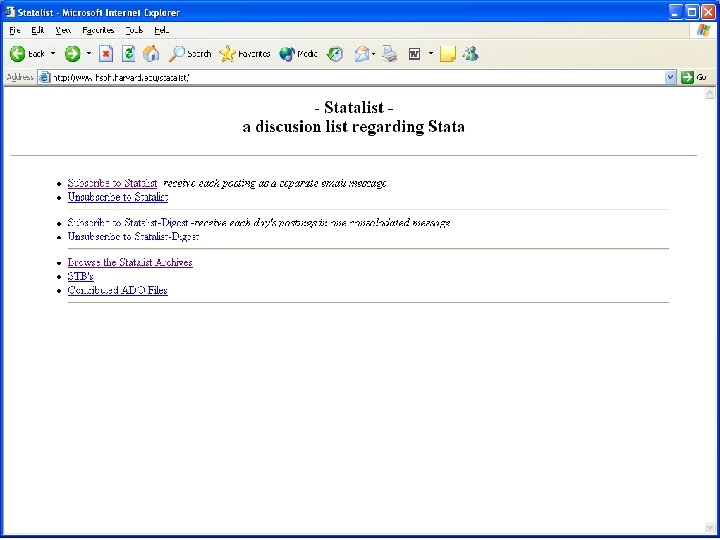Follow the Unsubscribe to Statalist link
Viewport: 720px width, 540px height.
click(x=118, y=197)
